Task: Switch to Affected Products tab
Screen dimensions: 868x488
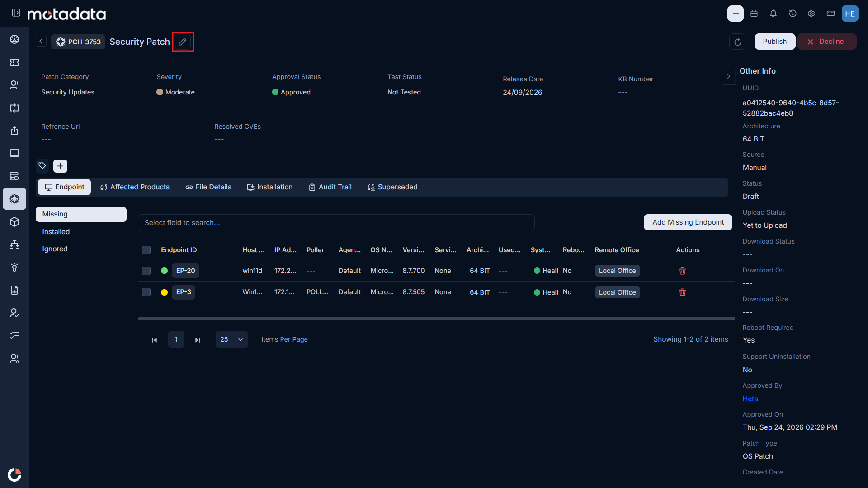Action: point(135,187)
